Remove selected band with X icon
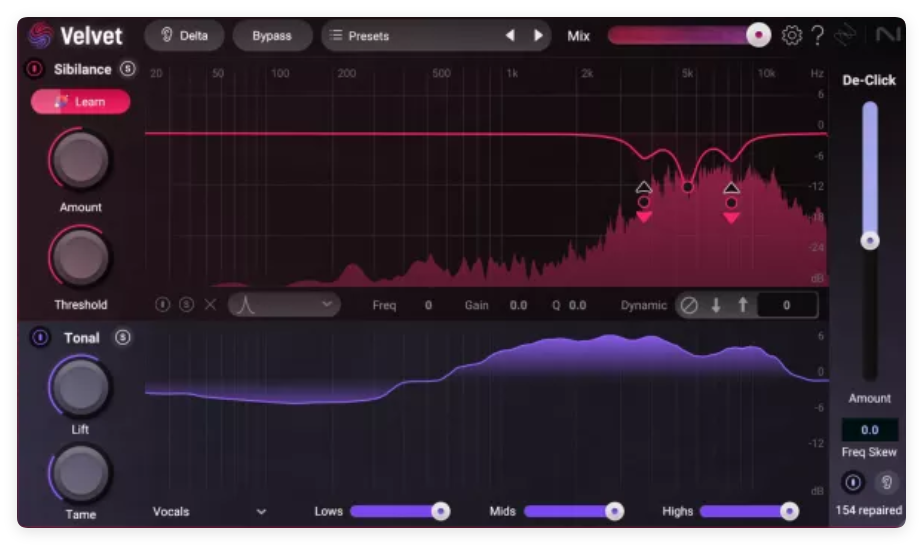 click(x=210, y=304)
